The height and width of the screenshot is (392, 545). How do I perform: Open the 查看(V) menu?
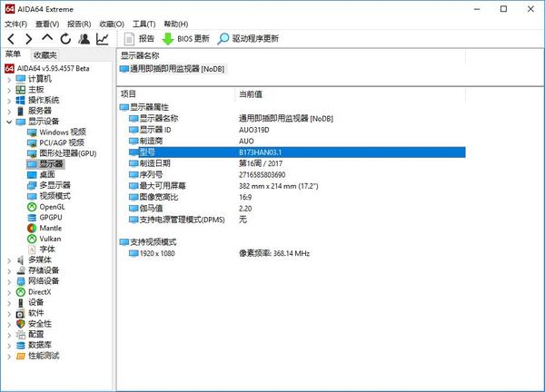click(x=47, y=24)
